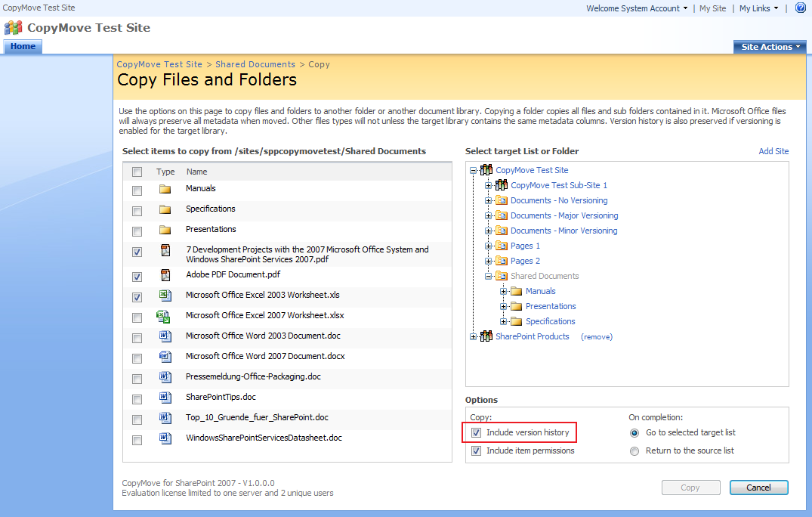Click PDF icon of Adobe PDF Document.pdf
The height and width of the screenshot is (517, 812).
165,275
